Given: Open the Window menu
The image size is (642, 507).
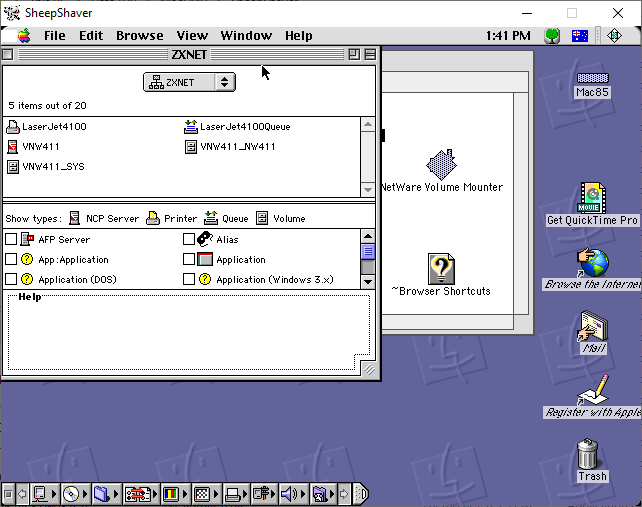Looking at the screenshot, I should point(246,36).
